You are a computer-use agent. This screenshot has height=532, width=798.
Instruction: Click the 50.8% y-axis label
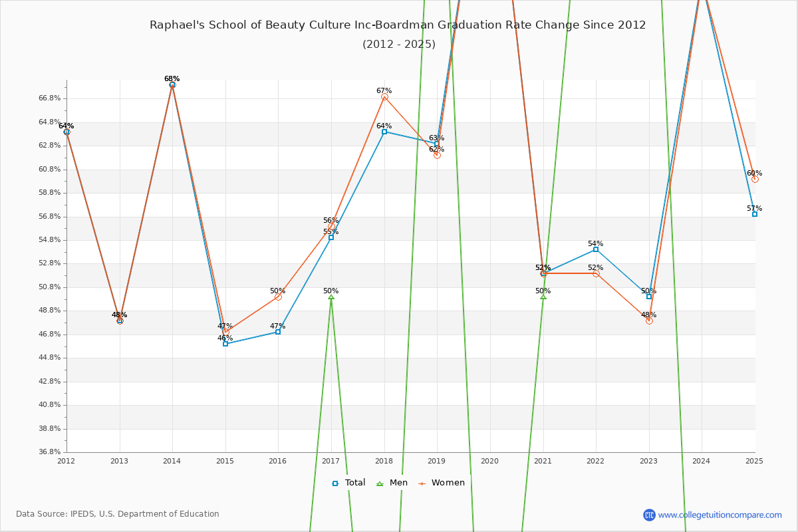[50, 287]
